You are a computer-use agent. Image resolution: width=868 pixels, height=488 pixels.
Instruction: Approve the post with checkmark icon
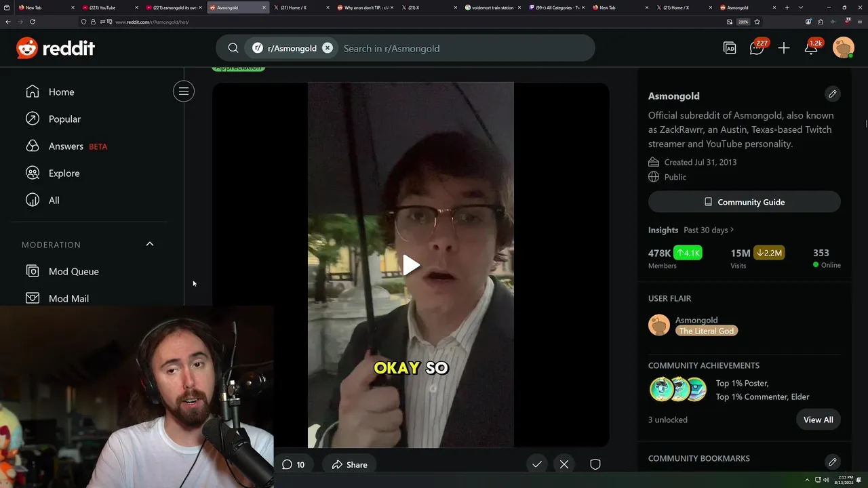tap(537, 464)
